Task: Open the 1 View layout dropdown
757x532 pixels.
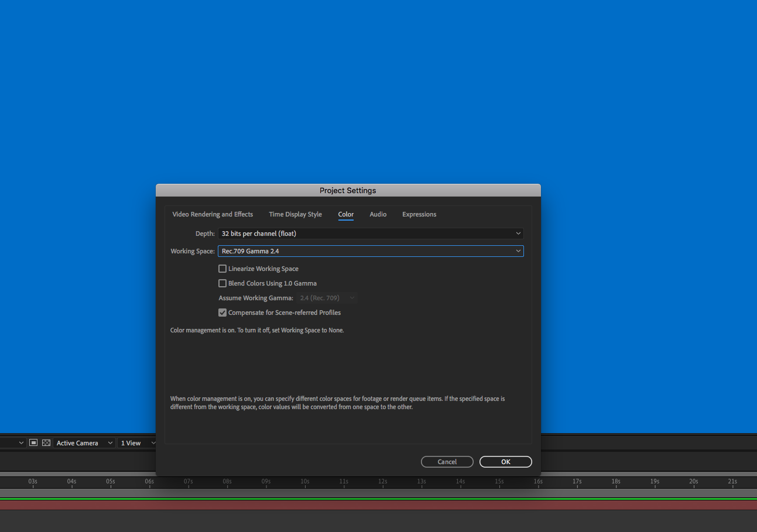Action: (138, 443)
